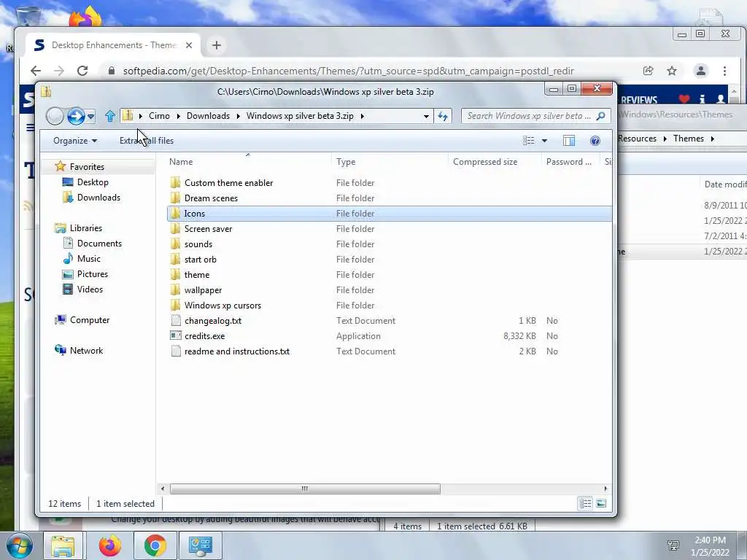Open the Windows Start orb

point(20,545)
